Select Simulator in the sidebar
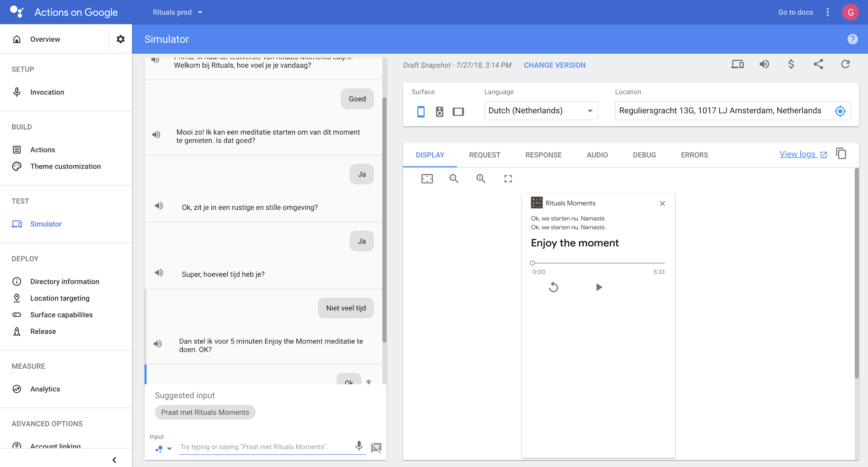Image resolution: width=868 pixels, height=467 pixels. point(46,224)
